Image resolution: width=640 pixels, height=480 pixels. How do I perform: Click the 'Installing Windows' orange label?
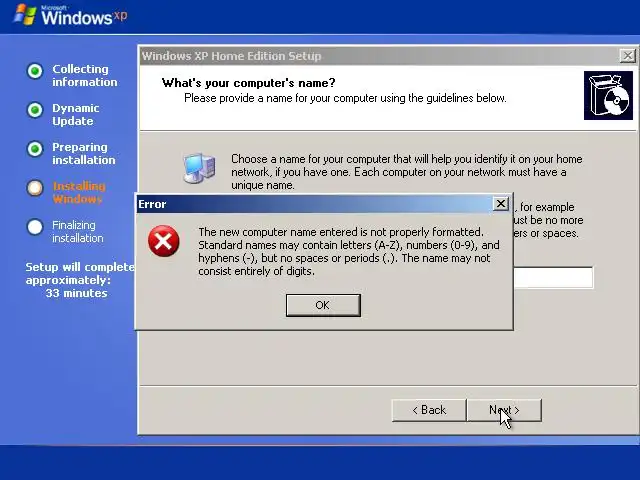coord(79,193)
